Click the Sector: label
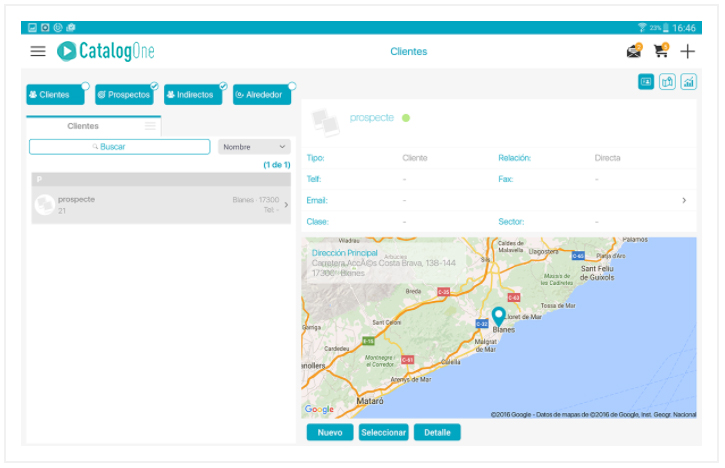 point(511,222)
